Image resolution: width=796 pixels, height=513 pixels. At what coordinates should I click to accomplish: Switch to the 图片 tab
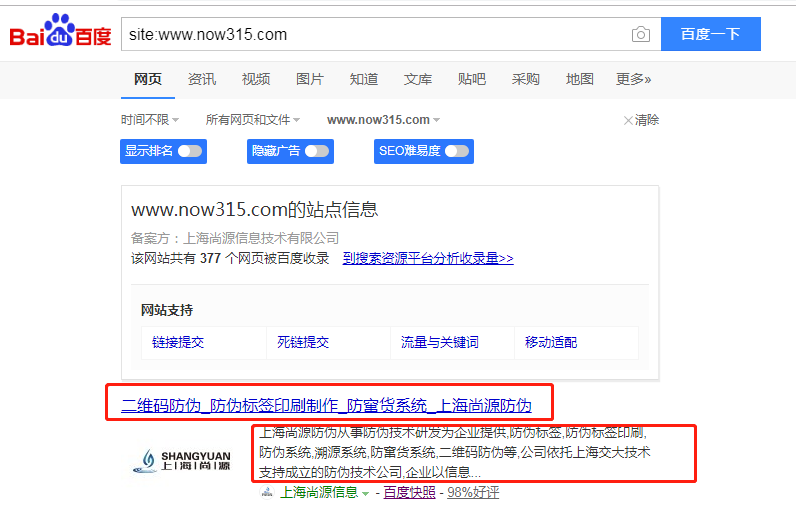point(310,79)
